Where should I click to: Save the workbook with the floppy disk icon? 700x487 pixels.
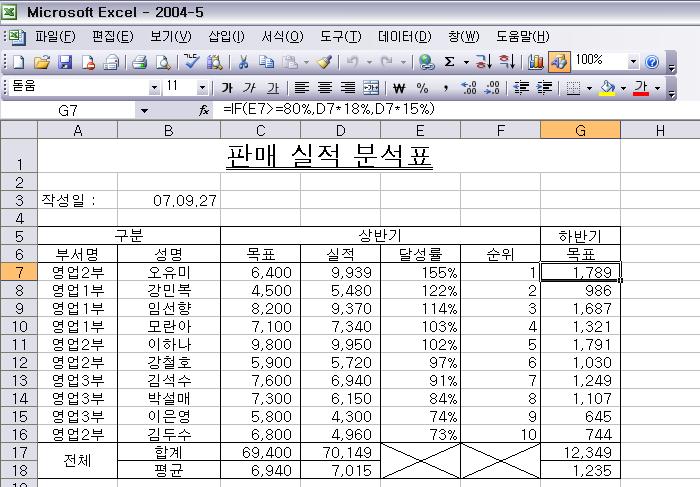65,62
